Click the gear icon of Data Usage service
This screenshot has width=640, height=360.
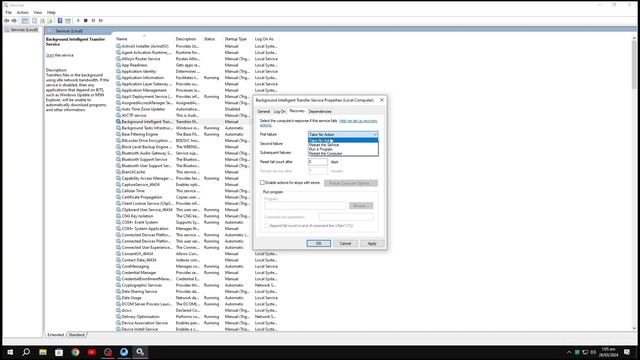118,298
